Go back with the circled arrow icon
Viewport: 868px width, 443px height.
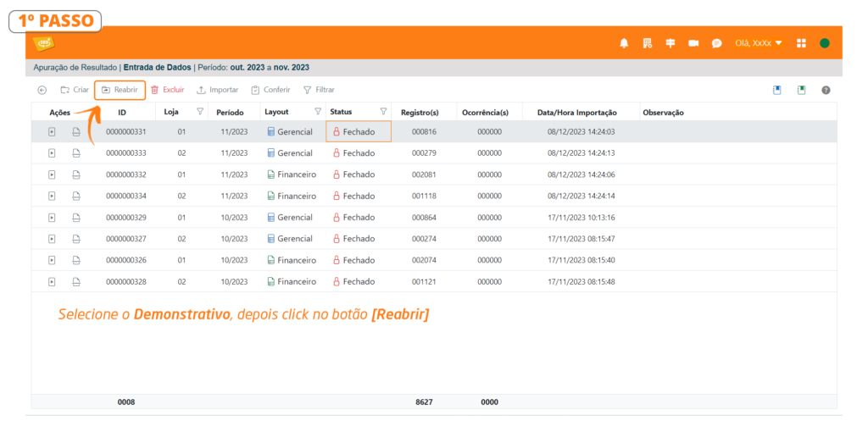tap(42, 90)
